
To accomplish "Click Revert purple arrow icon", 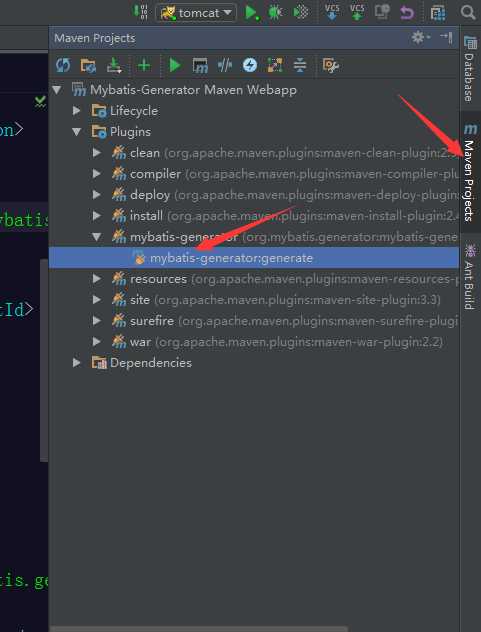I will [407, 12].
